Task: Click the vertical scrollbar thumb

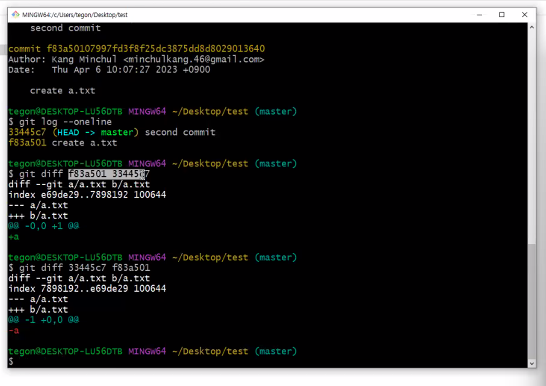Action: [x=532, y=301]
